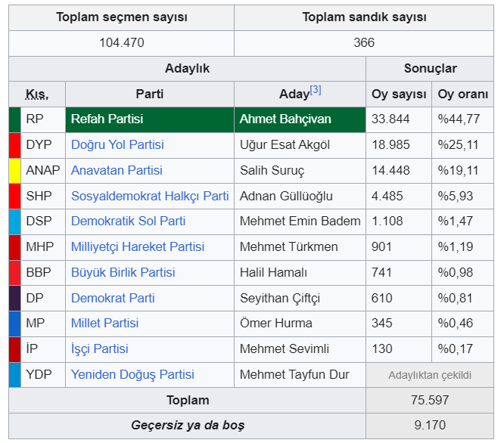504x443 pixels.
Task: Open the Demokratik Sol Parti link
Action: 128,221
